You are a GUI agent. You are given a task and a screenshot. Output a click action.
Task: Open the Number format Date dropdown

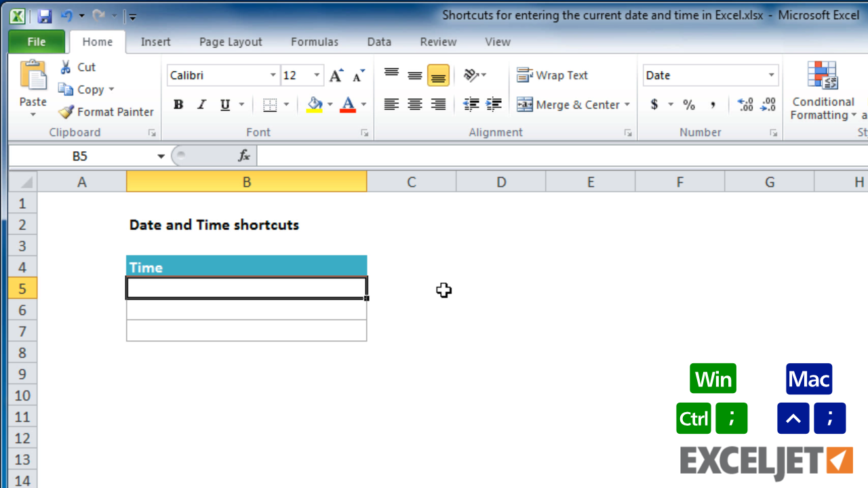(x=772, y=75)
